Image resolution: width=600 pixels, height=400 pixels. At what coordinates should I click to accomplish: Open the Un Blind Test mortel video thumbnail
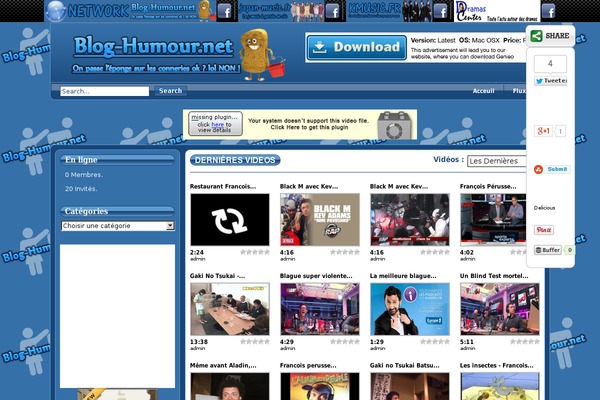tap(500, 309)
